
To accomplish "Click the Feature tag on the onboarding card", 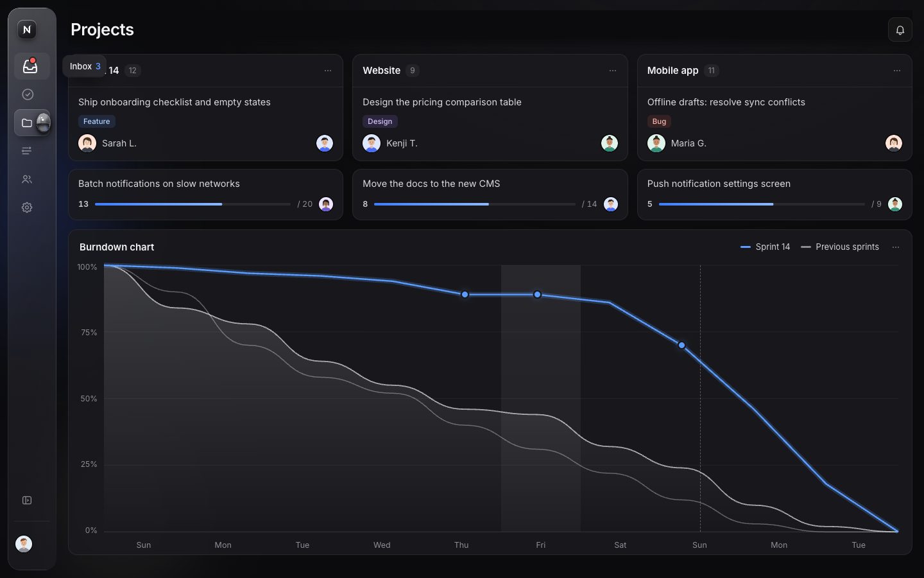I will 97,121.
